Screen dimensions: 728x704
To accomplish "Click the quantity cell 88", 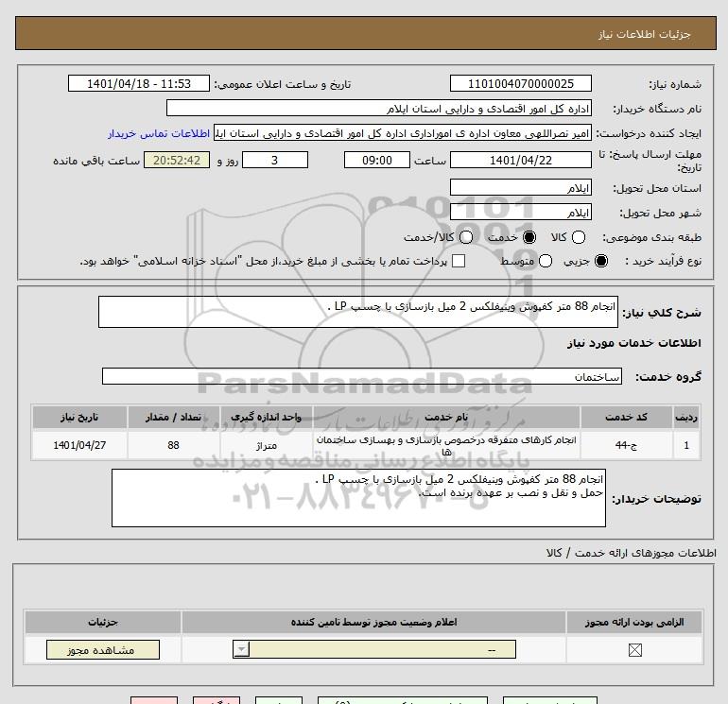I will [x=173, y=445].
